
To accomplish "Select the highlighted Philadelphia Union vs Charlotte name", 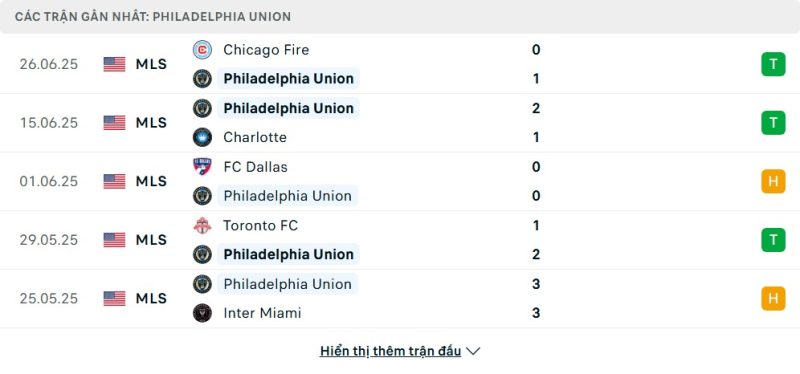I will (288, 108).
